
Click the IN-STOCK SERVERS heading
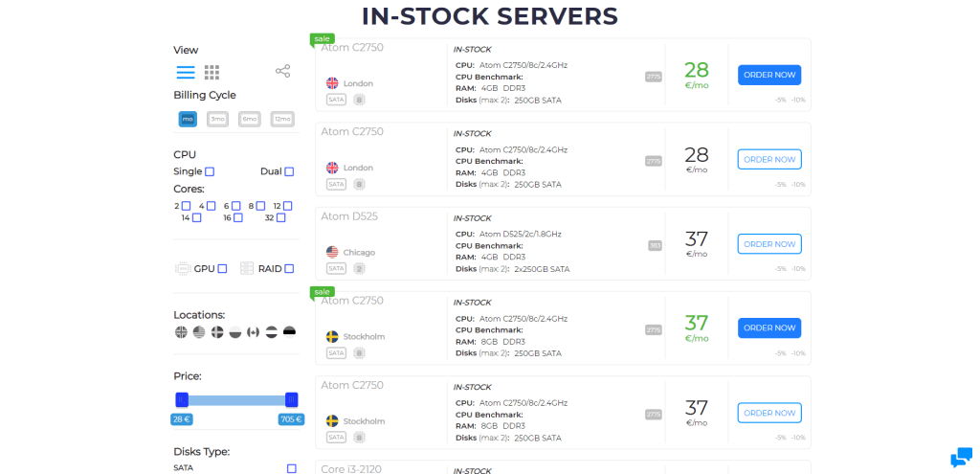tap(490, 15)
